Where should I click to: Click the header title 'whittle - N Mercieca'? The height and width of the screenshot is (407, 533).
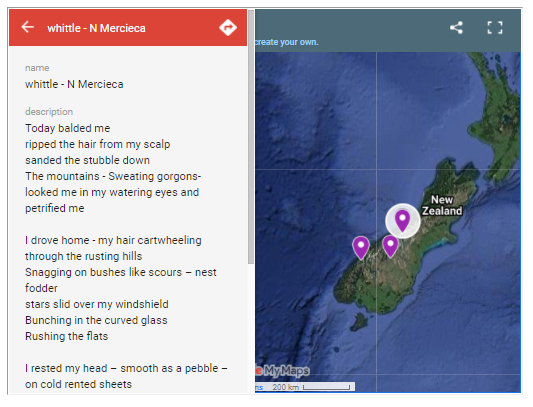click(97, 28)
